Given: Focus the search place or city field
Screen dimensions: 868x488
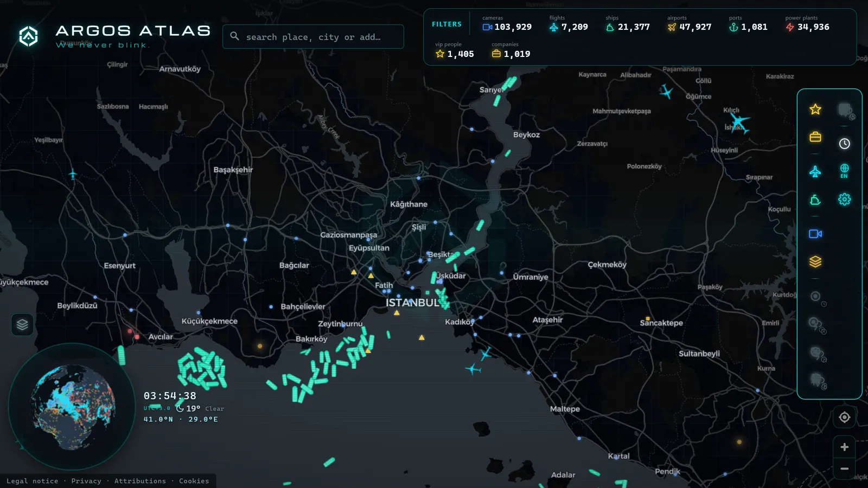Looking at the screenshot, I should [313, 37].
